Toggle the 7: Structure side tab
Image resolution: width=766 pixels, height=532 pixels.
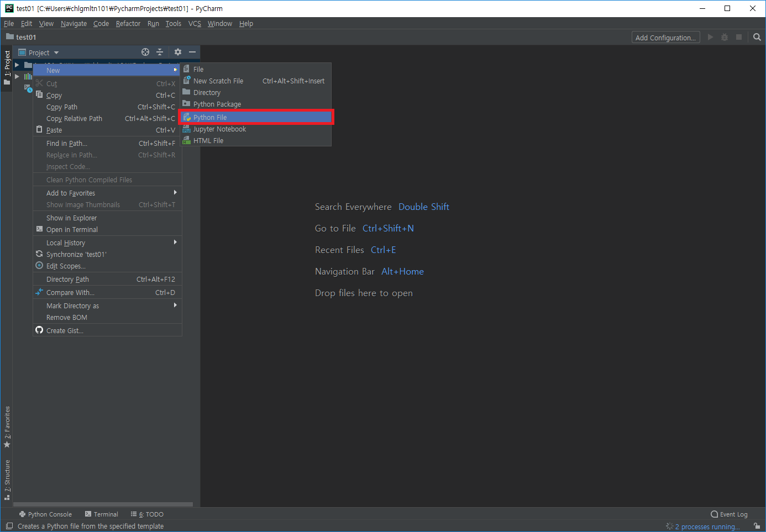(7, 480)
